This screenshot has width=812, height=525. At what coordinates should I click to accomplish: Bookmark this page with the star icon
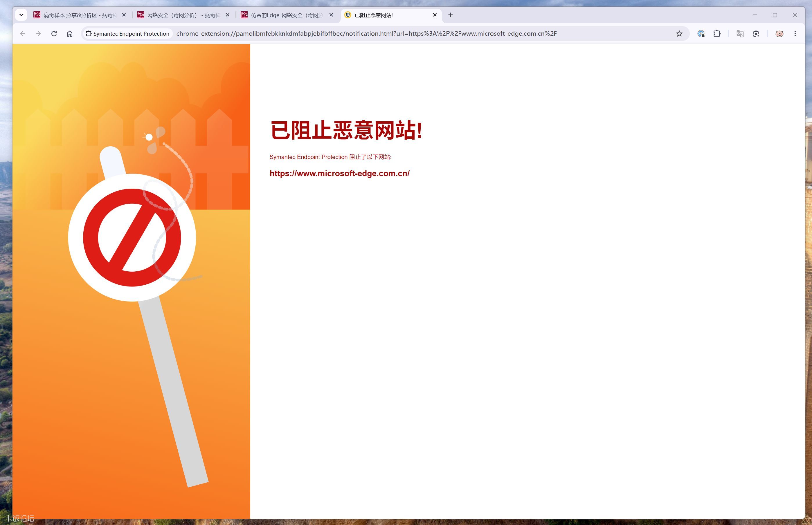click(x=679, y=34)
